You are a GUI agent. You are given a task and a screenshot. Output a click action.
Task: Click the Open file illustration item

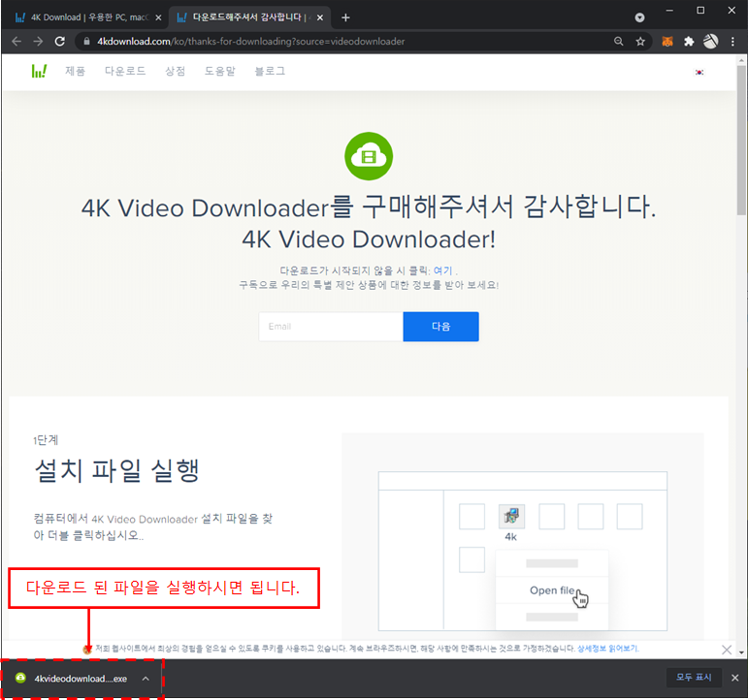[552, 590]
